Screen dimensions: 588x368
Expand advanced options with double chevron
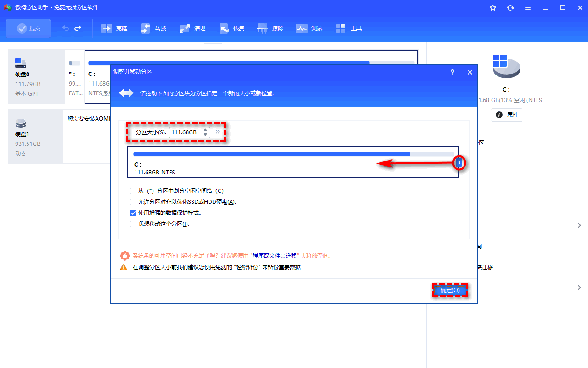pyautogui.click(x=218, y=132)
